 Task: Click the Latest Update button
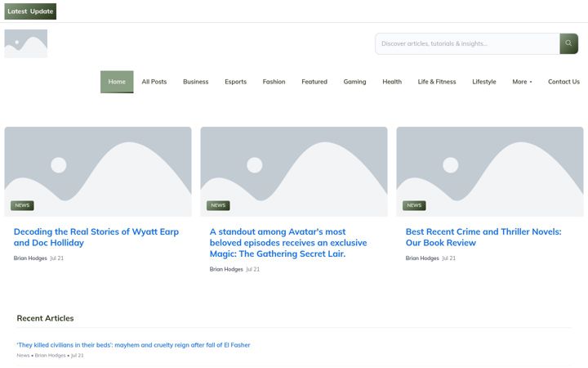coord(30,11)
